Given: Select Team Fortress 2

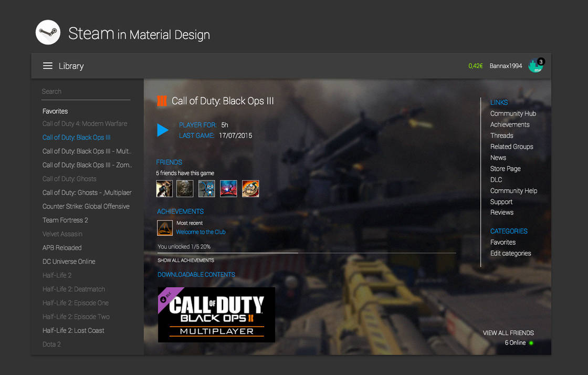Looking at the screenshot, I should tap(65, 220).
